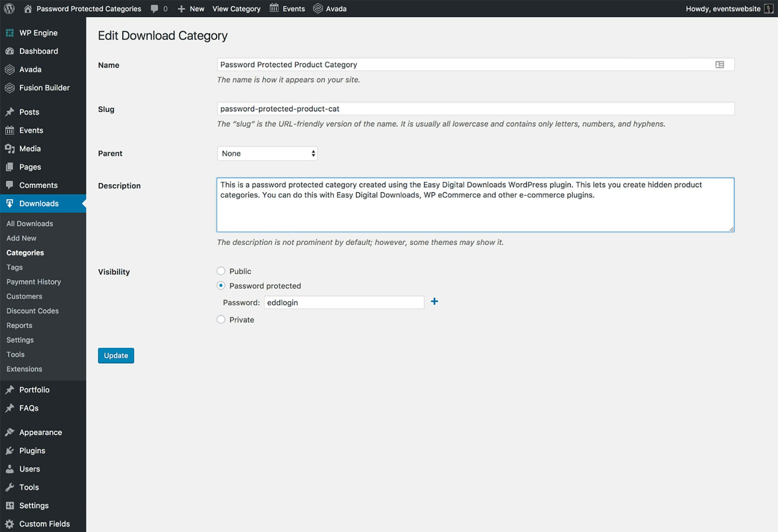Click the Portfolio pushpin icon
This screenshot has height=532, width=778.
click(10, 390)
